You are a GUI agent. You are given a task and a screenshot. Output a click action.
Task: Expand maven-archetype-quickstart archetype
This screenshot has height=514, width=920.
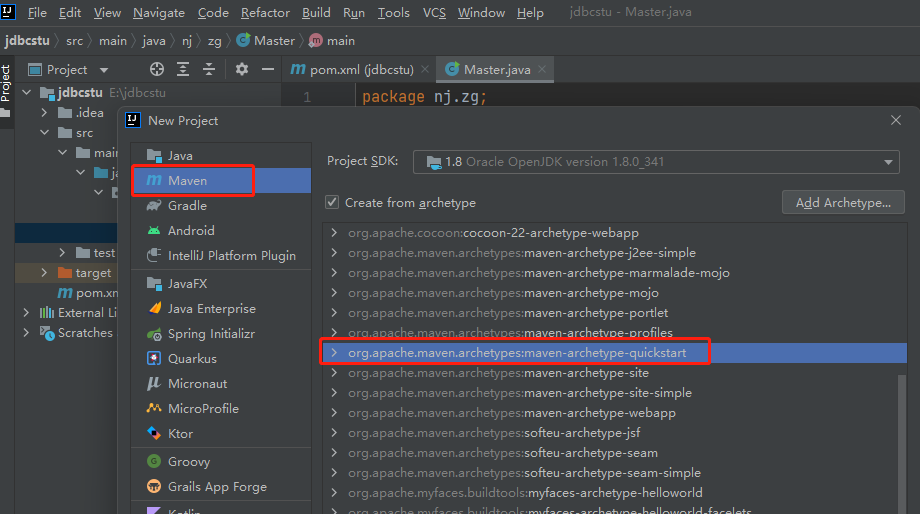334,353
